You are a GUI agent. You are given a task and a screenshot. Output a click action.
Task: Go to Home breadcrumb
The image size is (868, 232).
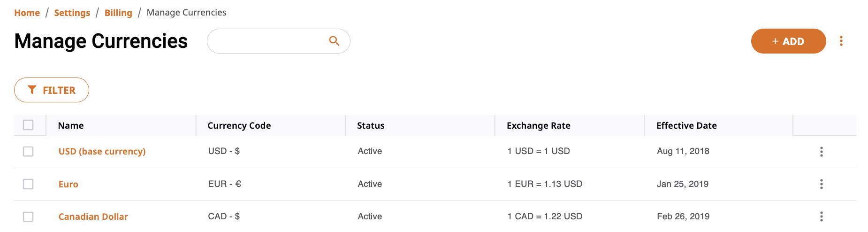pyautogui.click(x=27, y=13)
